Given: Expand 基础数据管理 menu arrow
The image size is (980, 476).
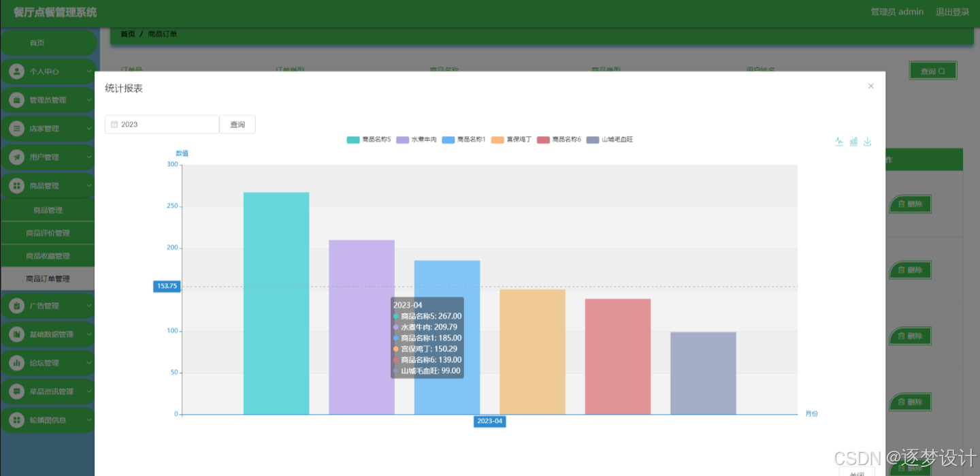Looking at the screenshot, I should (89, 334).
